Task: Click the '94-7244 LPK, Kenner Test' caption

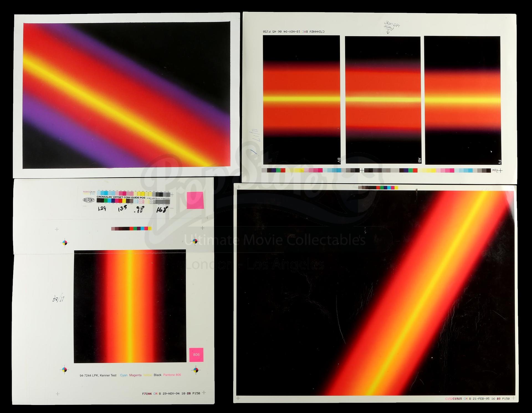Action: tap(98, 375)
